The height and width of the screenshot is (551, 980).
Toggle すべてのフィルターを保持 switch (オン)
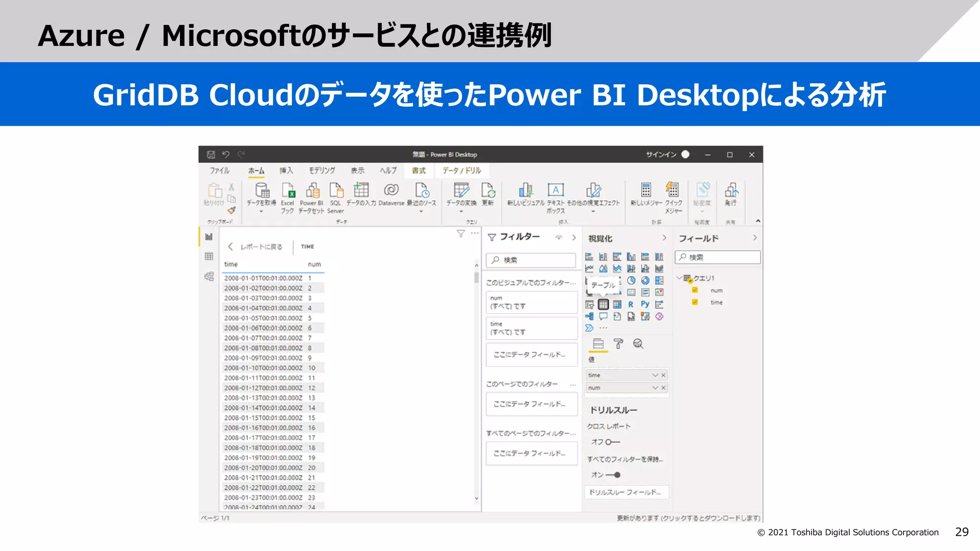tap(613, 475)
